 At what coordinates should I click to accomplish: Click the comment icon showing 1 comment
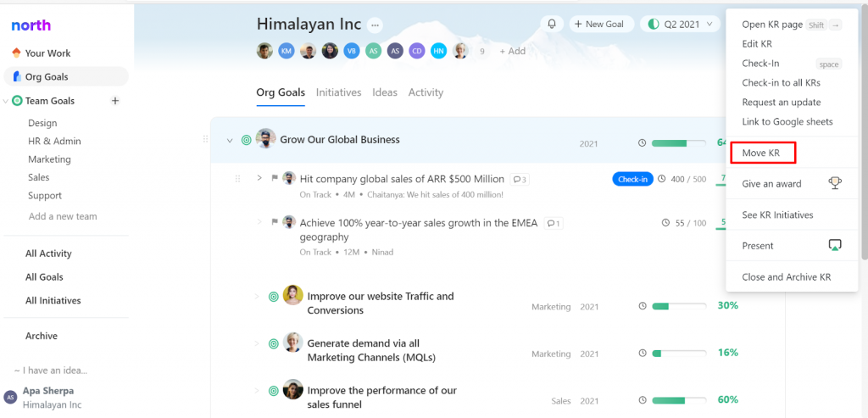coord(554,224)
